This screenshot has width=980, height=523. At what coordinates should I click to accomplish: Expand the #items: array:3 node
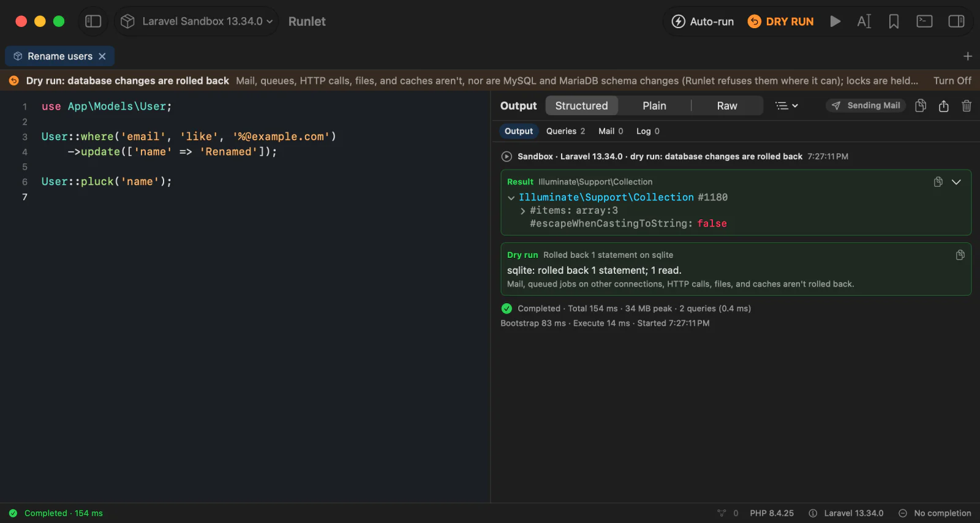[x=522, y=211]
